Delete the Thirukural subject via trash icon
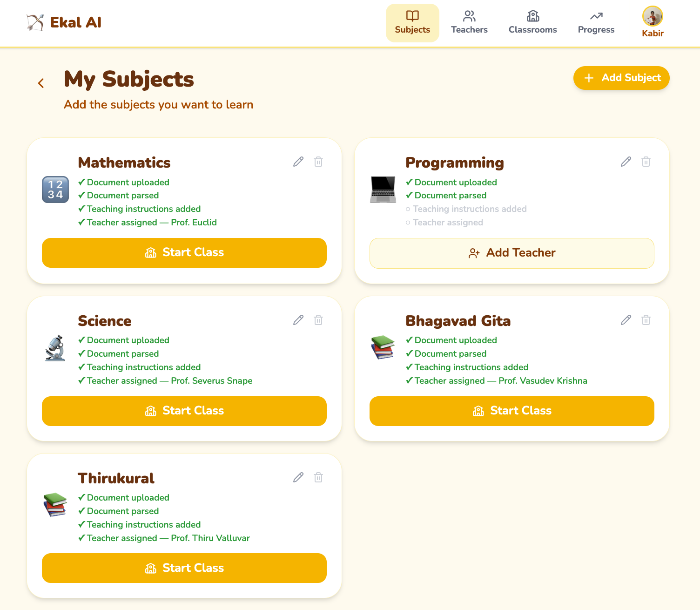The image size is (700, 610). coord(318,477)
